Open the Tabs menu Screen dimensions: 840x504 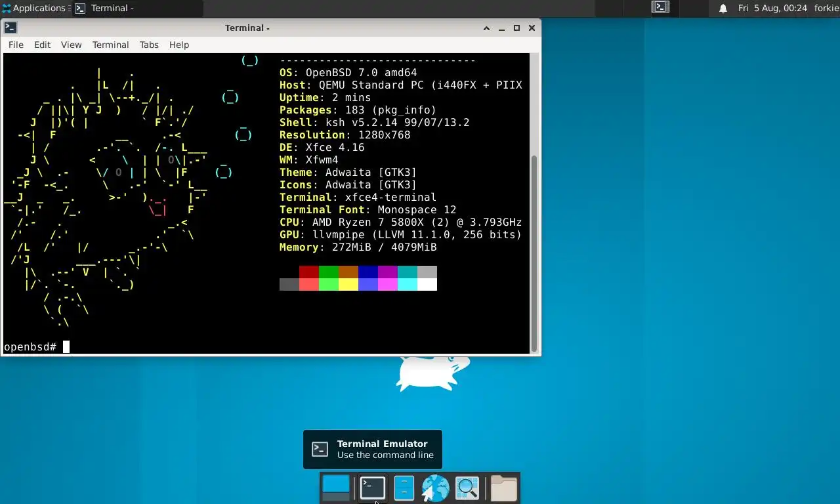[149, 45]
